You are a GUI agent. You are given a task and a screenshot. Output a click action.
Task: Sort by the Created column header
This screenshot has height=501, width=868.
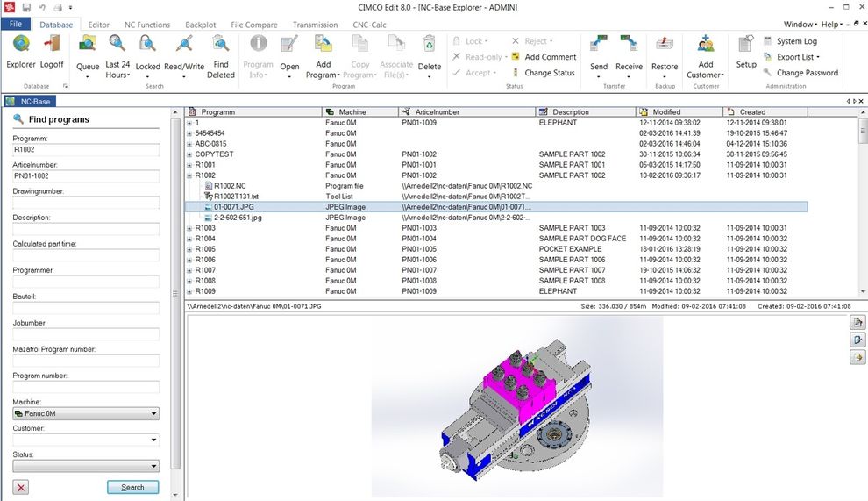(765, 112)
